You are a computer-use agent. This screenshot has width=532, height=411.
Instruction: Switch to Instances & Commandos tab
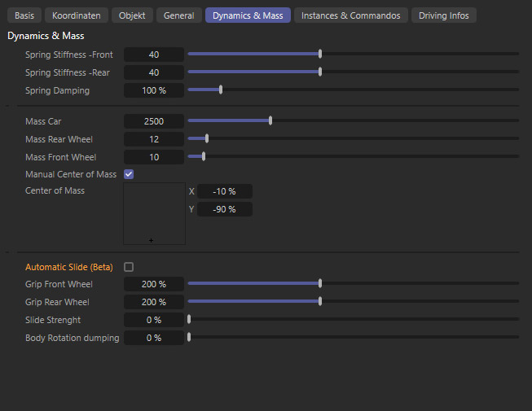[350, 15]
